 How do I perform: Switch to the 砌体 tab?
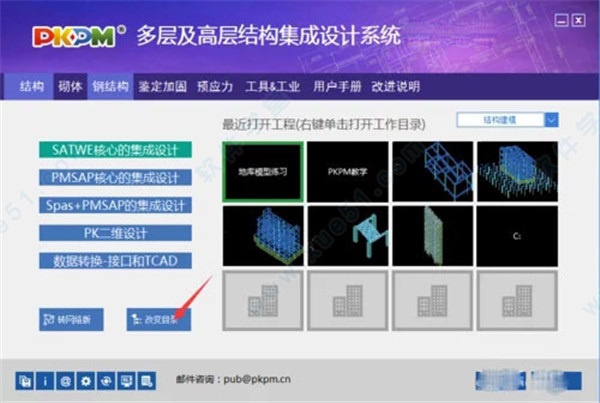coord(68,86)
